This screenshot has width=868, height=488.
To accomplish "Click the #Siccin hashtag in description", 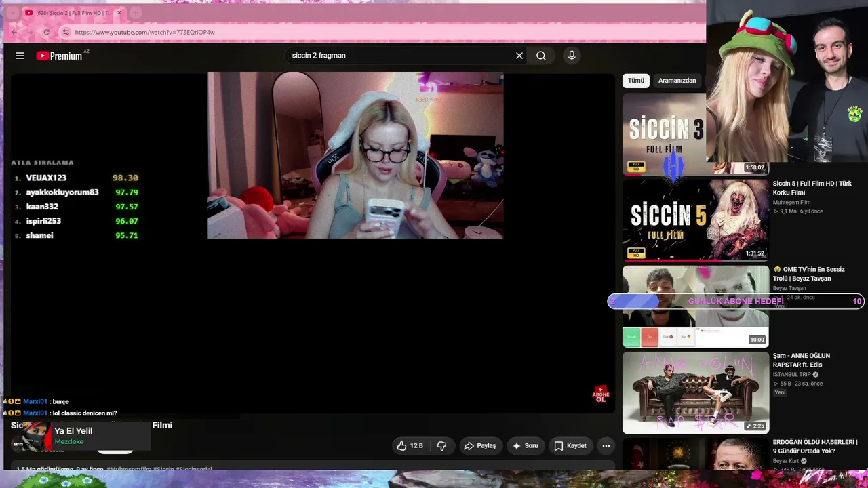I will click(x=163, y=468).
